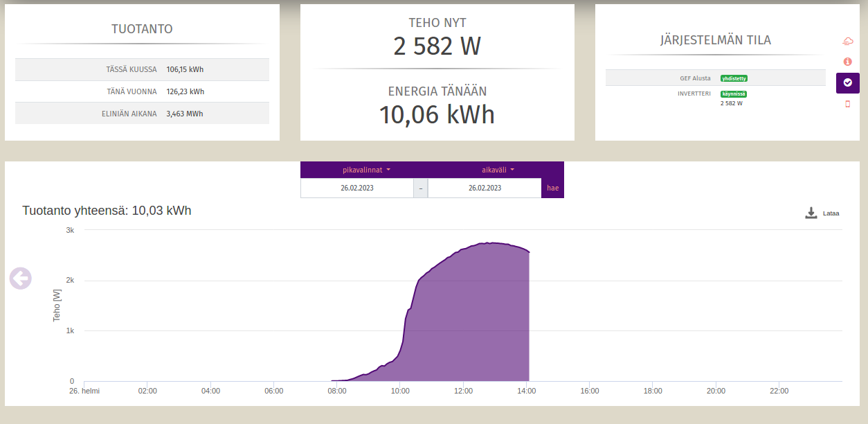Open the weather cloud icon tab
This screenshot has height=424, width=868.
click(847, 42)
